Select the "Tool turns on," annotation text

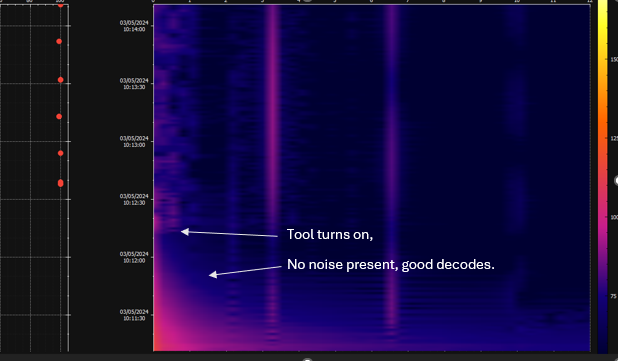click(329, 235)
